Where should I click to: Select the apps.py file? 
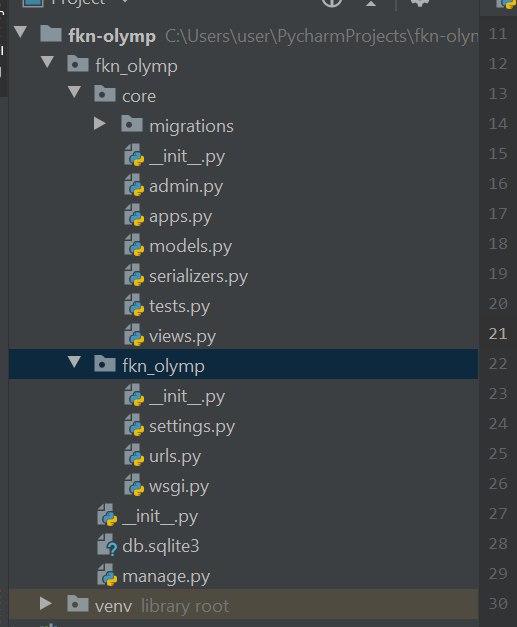point(180,217)
